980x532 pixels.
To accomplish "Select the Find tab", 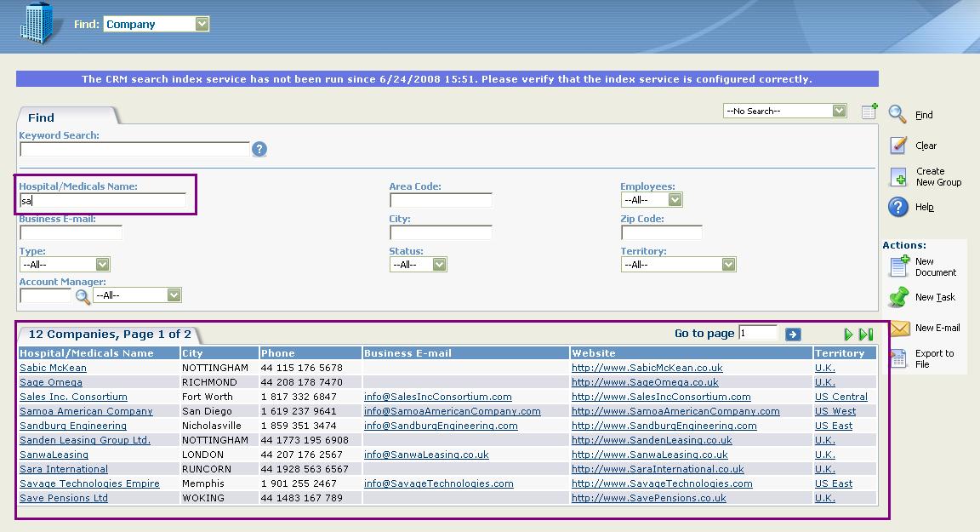I will (x=41, y=117).
